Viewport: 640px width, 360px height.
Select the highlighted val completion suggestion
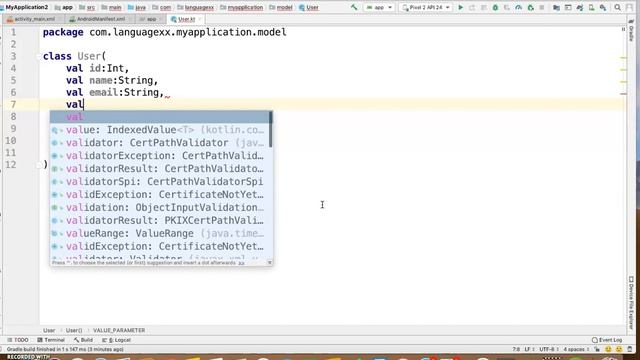click(160, 117)
